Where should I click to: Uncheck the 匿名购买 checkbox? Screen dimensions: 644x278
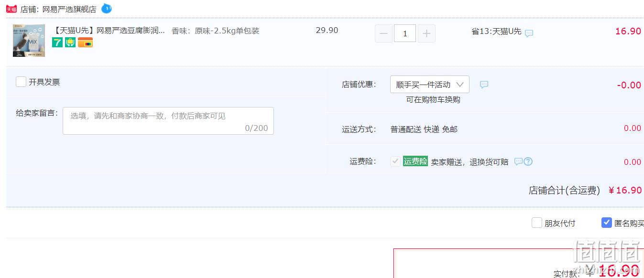pyautogui.click(x=607, y=223)
